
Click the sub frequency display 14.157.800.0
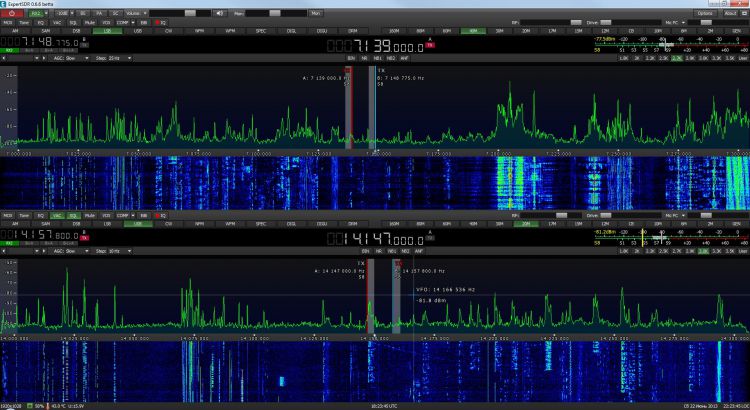coord(39,235)
